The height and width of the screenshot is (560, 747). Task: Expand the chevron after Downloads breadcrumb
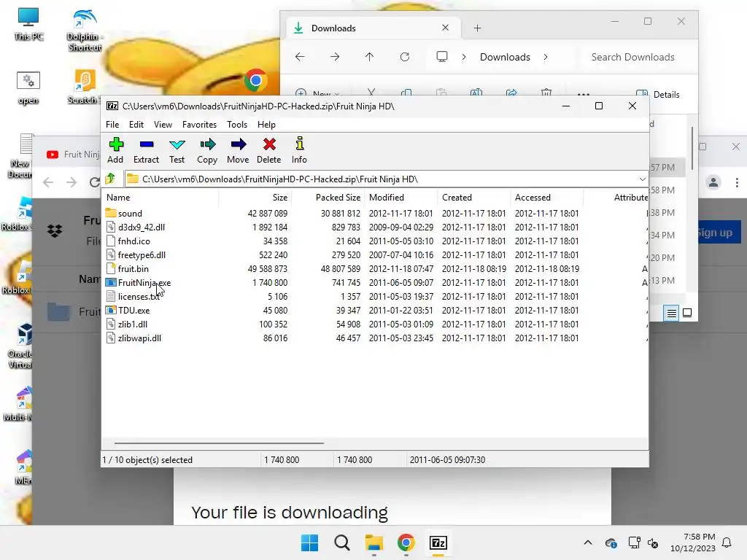tap(546, 57)
